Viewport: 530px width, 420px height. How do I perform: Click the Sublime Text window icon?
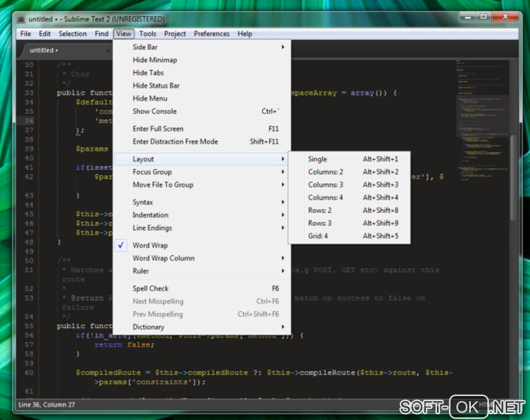pos(21,19)
